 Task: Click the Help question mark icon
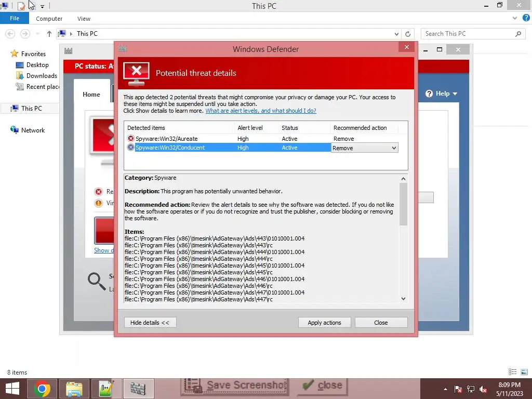(x=429, y=94)
